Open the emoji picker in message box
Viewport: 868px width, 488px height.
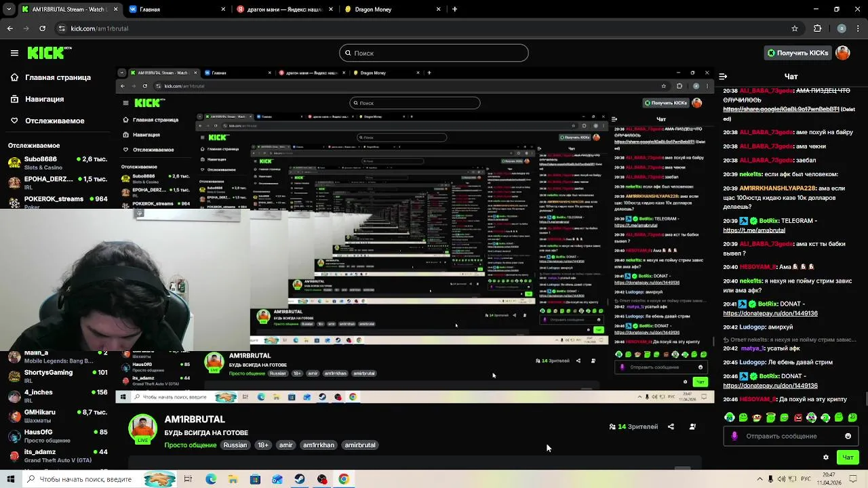tap(848, 436)
